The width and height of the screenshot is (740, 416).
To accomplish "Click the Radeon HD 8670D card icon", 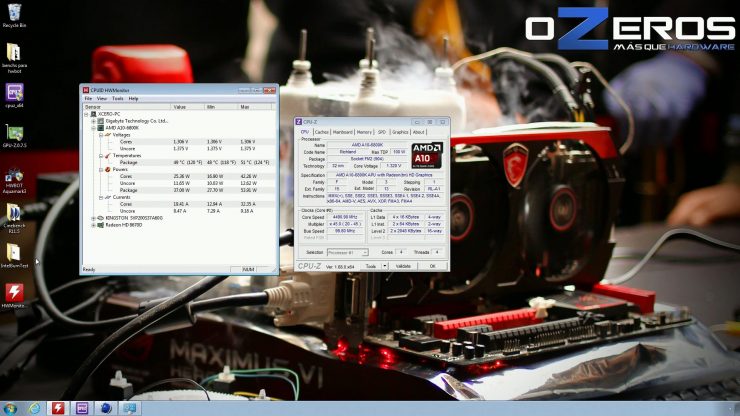I will (101, 225).
